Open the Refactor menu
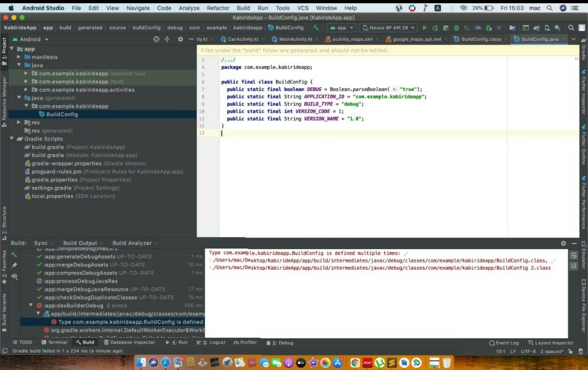The width and height of the screenshot is (588, 370). click(218, 8)
